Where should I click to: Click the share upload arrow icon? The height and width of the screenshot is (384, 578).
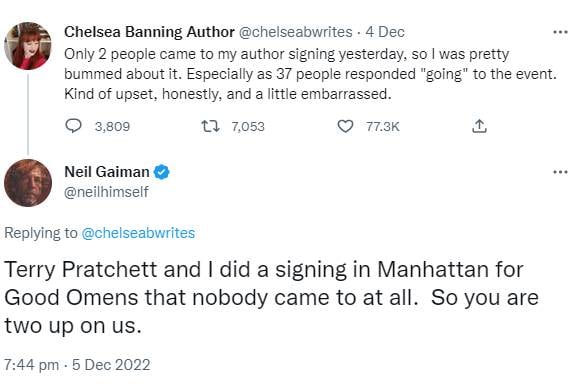[479, 126]
